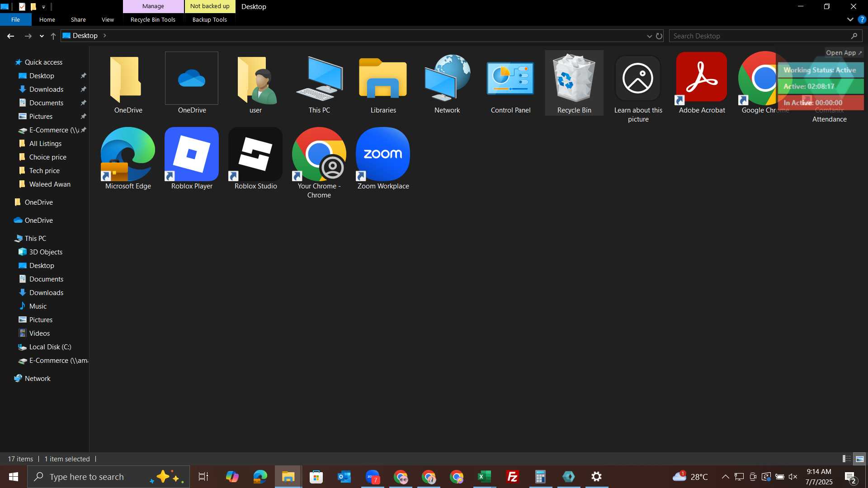Screen dimensions: 868x488
Task: Go back to previous location
Action: click(11, 36)
